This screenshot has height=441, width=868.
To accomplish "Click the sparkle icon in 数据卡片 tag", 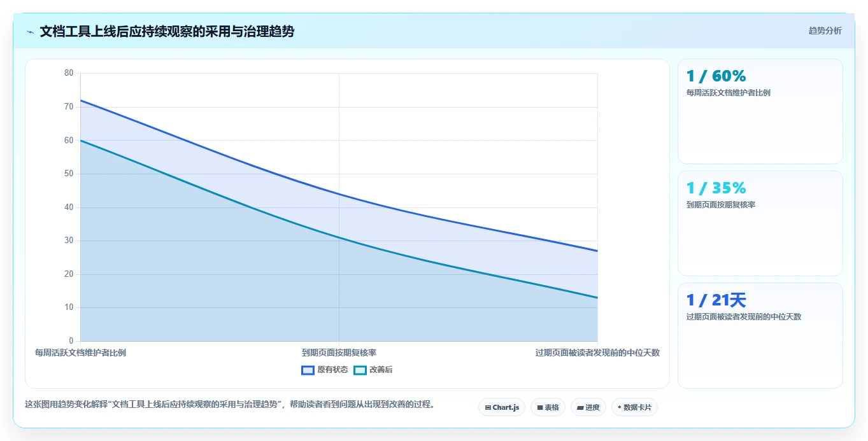I will point(620,407).
